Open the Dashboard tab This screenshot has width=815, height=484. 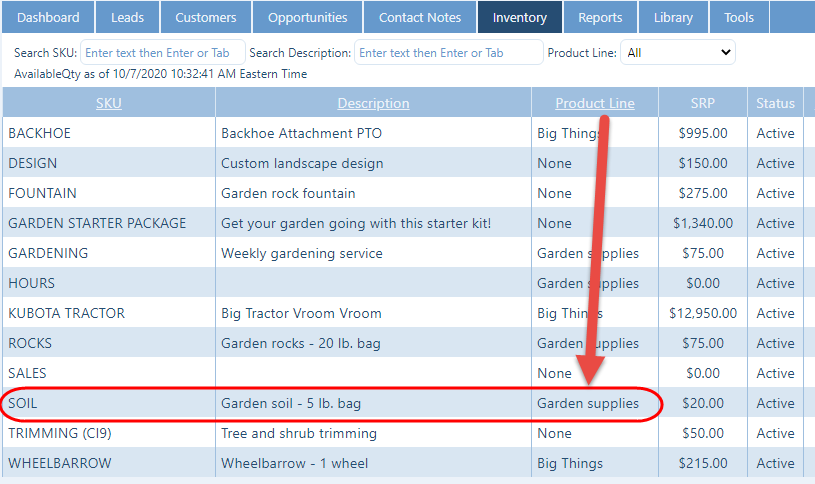click(48, 17)
